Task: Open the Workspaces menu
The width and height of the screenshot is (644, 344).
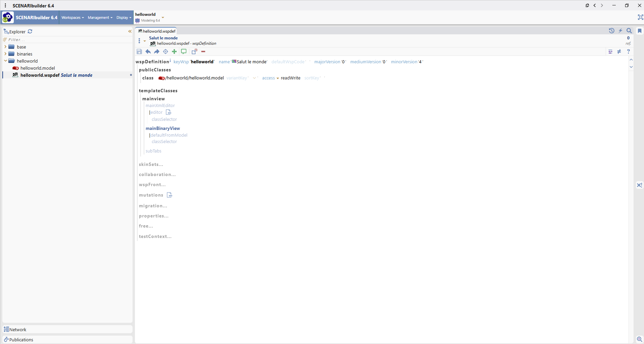Action: pyautogui.click(x=72, y=18)
